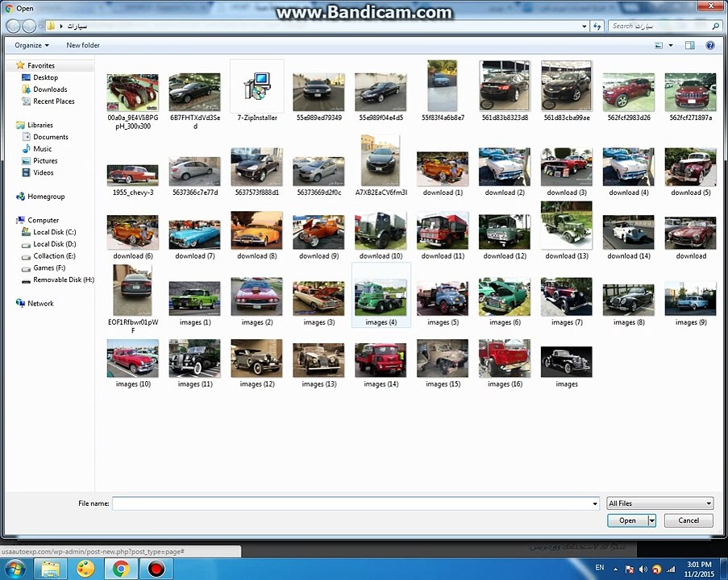Expand the Open button split arrow

coord(652,520)
